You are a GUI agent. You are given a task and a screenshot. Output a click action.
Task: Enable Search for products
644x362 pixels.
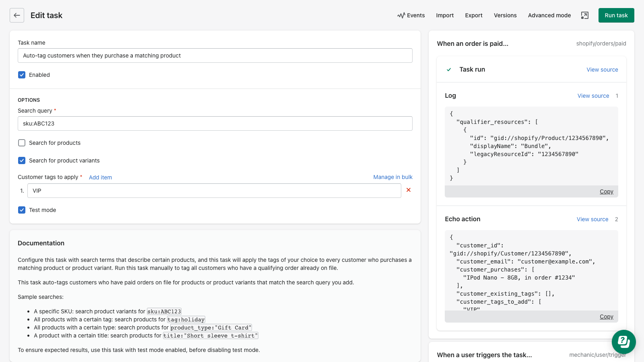21,143
